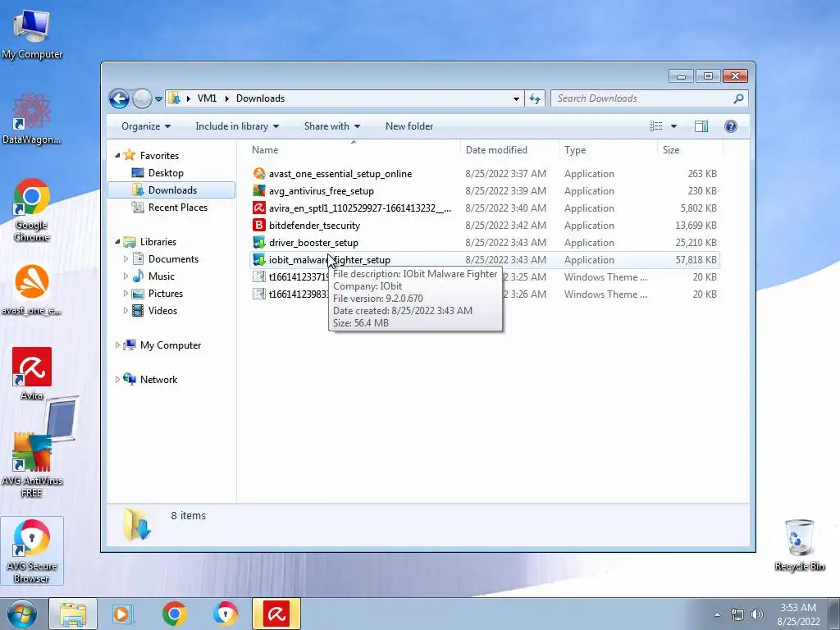Select the 3:26 AM Windows Theme file
This screenshot has height=630, width=840.
(x=485, y=294)
